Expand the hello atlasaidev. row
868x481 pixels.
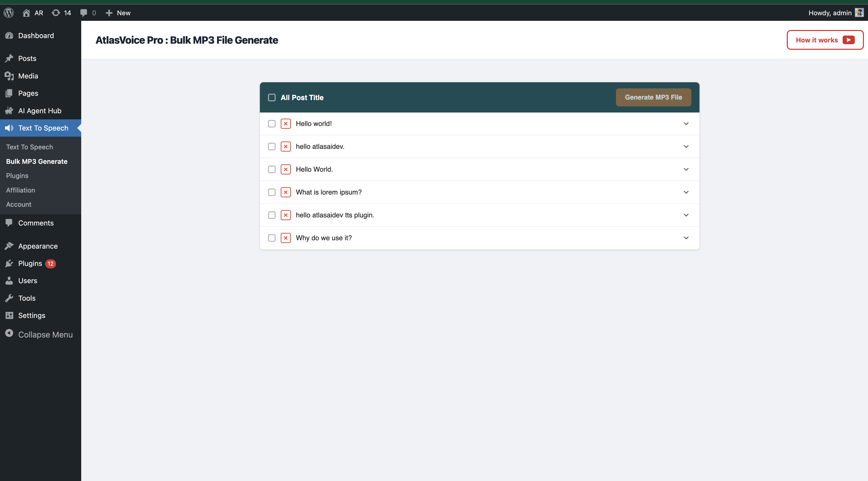(686, 146)
